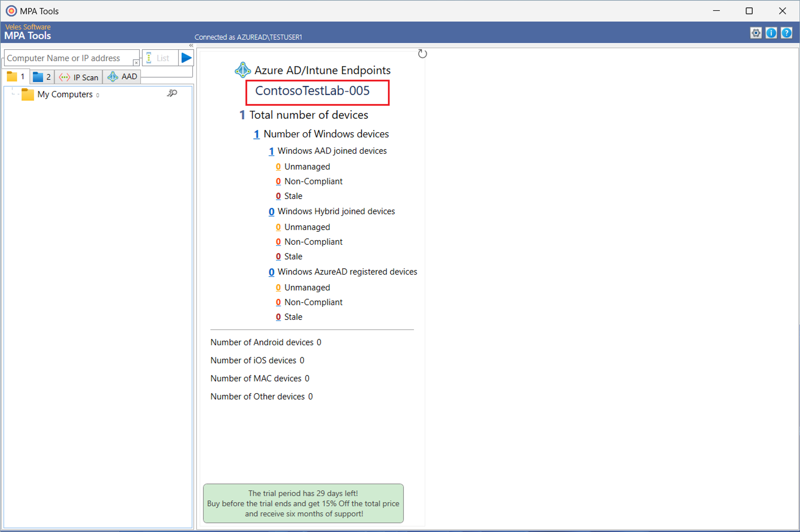This screenshot has width=800, height=532.
Task: Open Non-Compliant count under AzureAD registered devices
Action: pyautogui.click(x=278, y=302)
